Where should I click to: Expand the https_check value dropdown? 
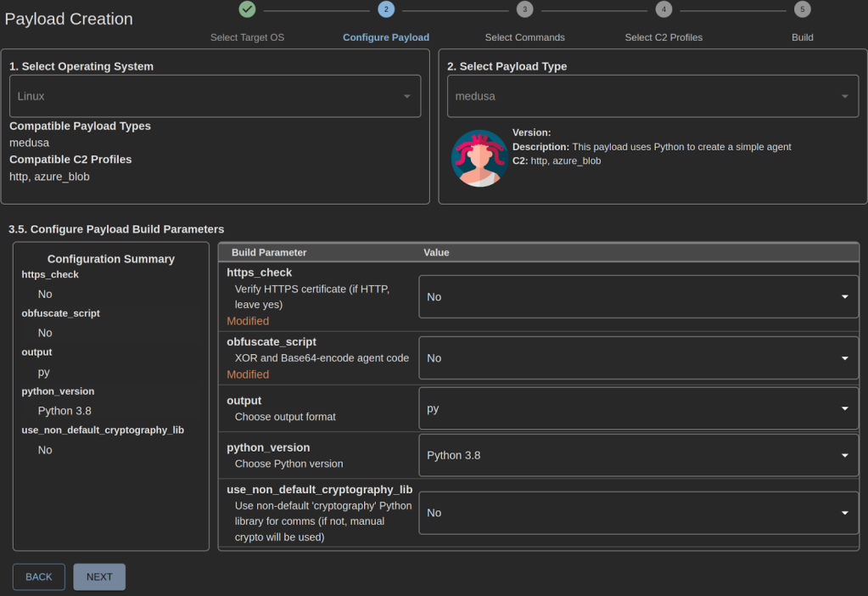coord(638,297)
